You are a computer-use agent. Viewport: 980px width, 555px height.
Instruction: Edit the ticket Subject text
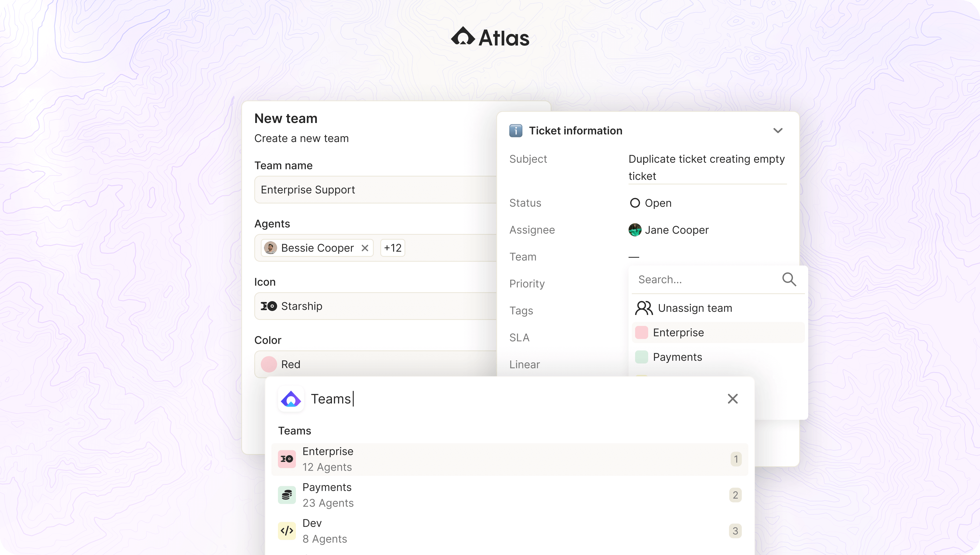pyautogui.click(x=707, y=167)
